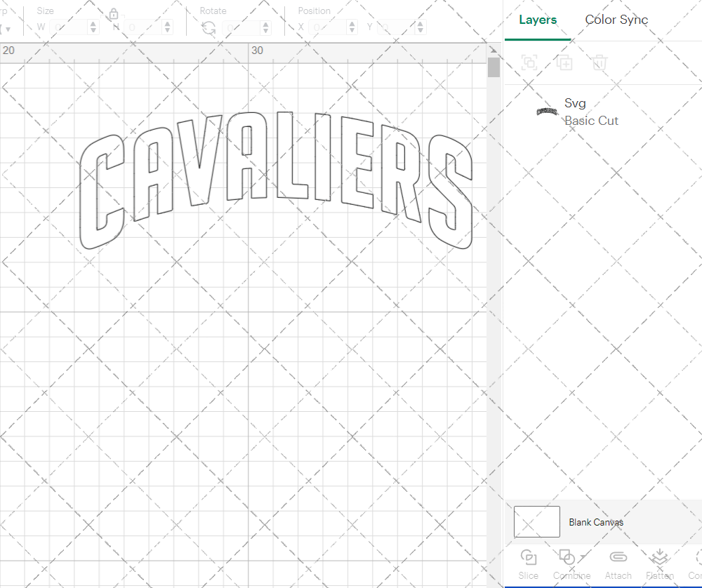
Task: Click the scrollbar up arrow
Action: [x=494, y=50]
